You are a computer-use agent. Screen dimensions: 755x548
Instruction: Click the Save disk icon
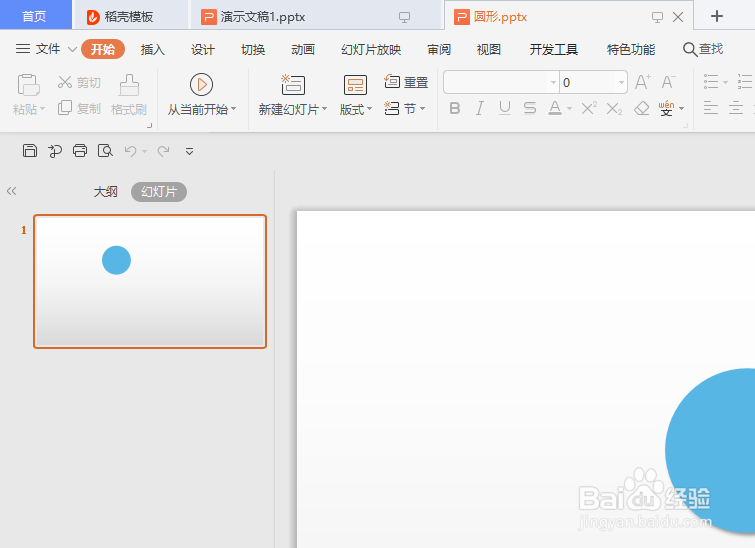point(30,151)
